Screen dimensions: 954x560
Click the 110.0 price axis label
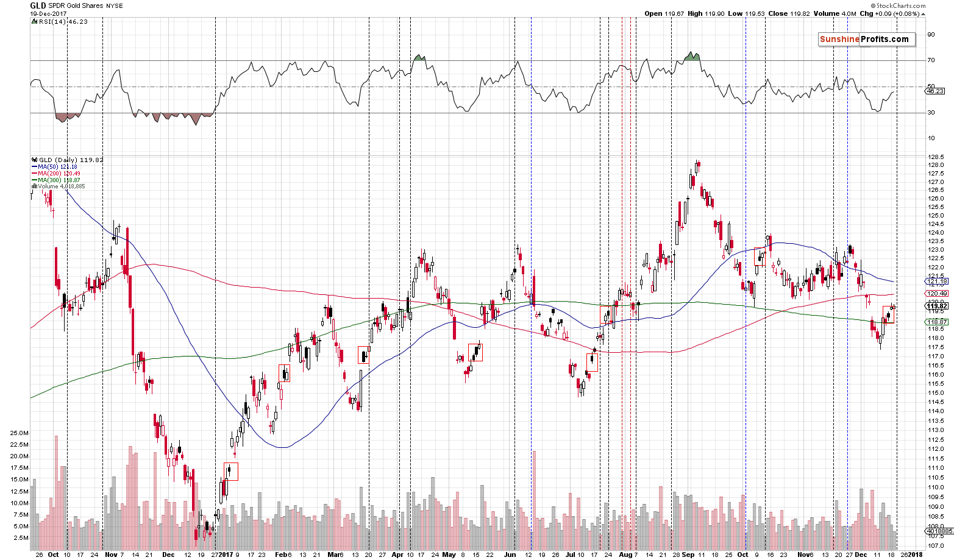[x=936, y=487]
